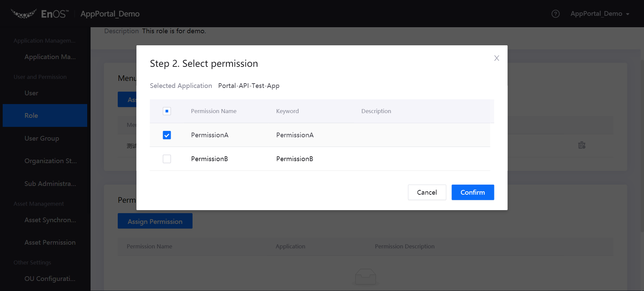Click the empty inbox placeholder icon

[365, 277]
